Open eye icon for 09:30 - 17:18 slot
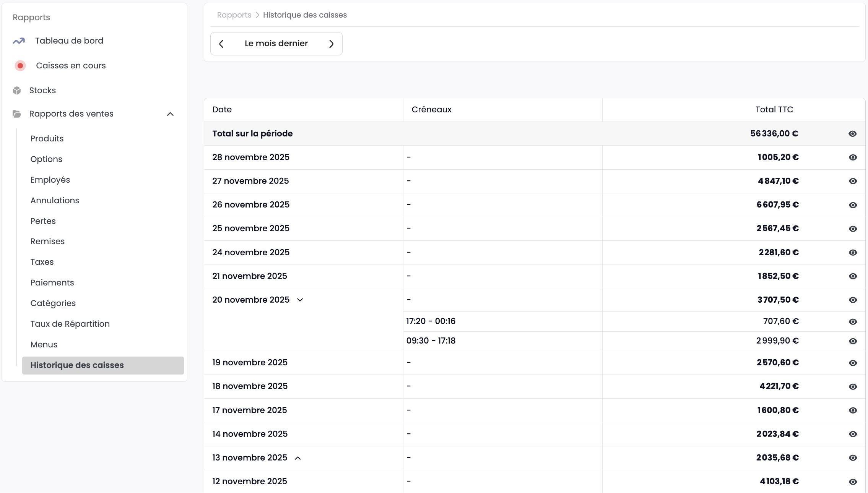Screen dimensions: 868x493 853,341
